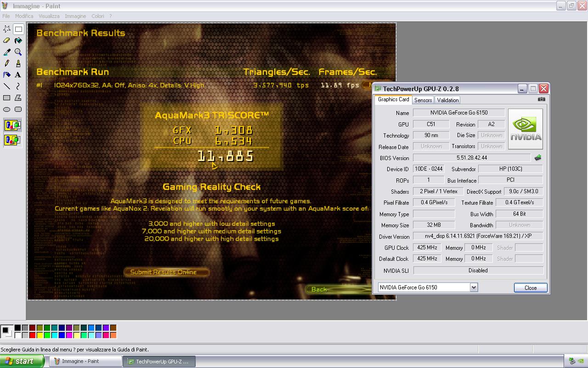The height and width of the screenshot is (368, 588).
Task: Click the GPU Name field NVIDIA GeForce Go 6150
Action: point(459,113)
